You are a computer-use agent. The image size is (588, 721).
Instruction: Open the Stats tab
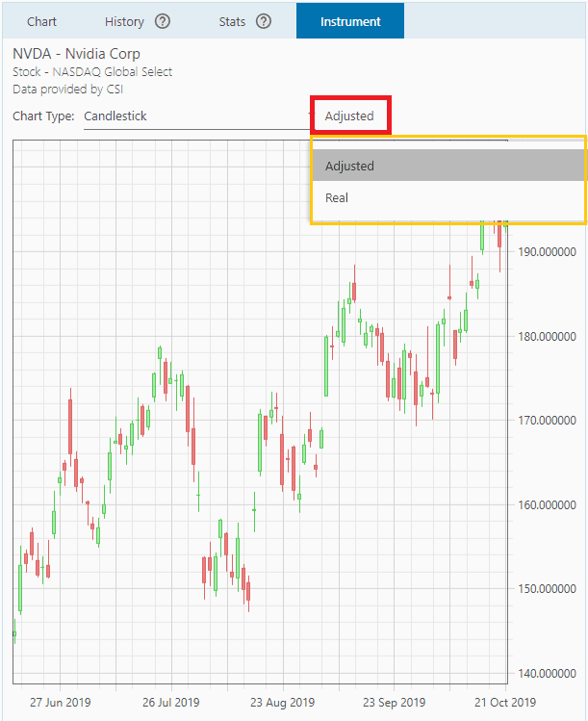pyautogui.click(x=232, y=21)
